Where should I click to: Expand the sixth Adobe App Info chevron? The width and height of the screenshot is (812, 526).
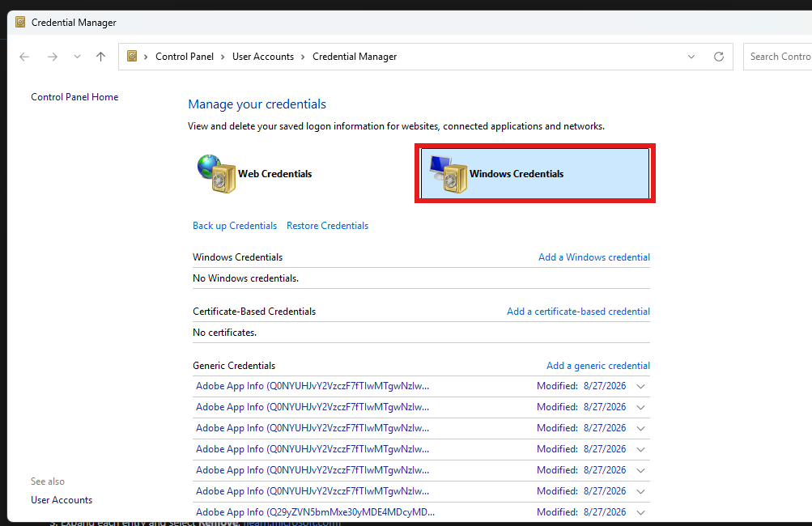pos(640,491)
